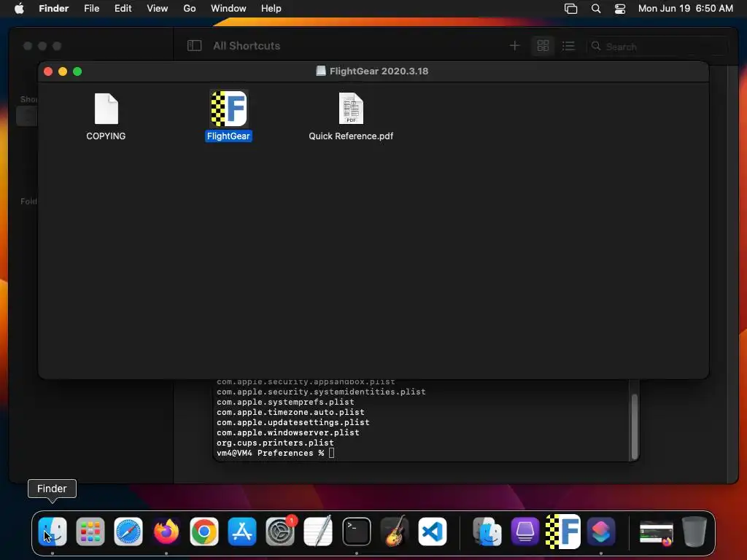Click com.apple.systemprefs.plist in Terminal
747x560 pixels.
285,402
